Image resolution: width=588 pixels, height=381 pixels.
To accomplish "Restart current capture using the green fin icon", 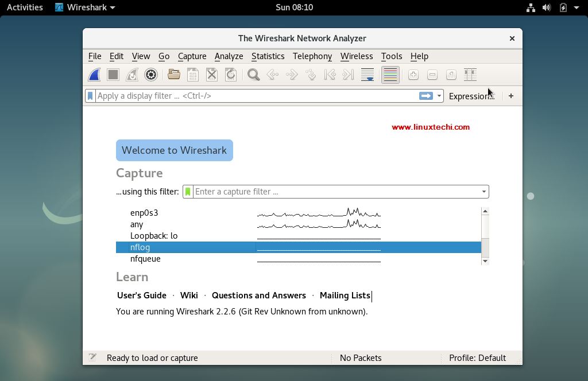I will (131, 75).
